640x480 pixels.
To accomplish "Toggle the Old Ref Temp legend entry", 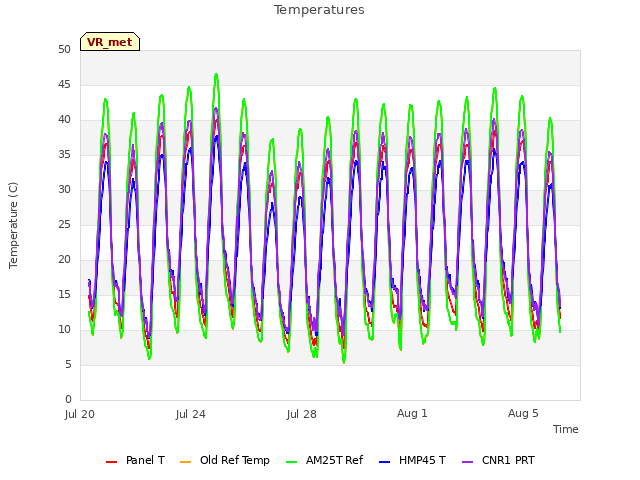I will click(224, 460).
